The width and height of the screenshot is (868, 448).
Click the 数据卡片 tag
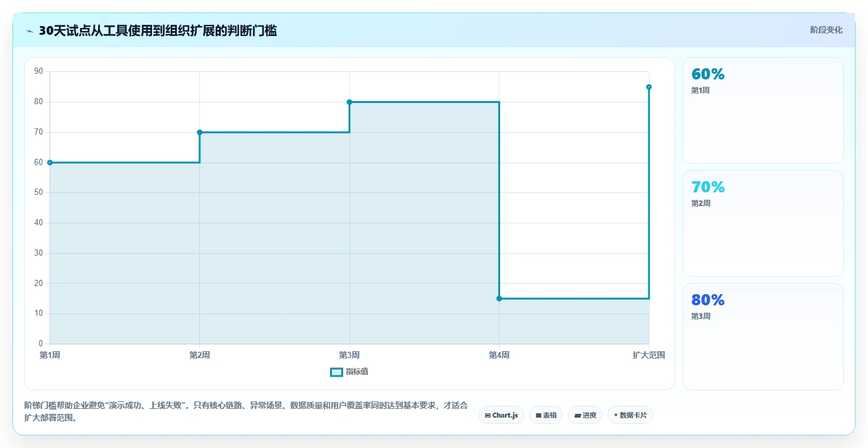coord(630,415)
